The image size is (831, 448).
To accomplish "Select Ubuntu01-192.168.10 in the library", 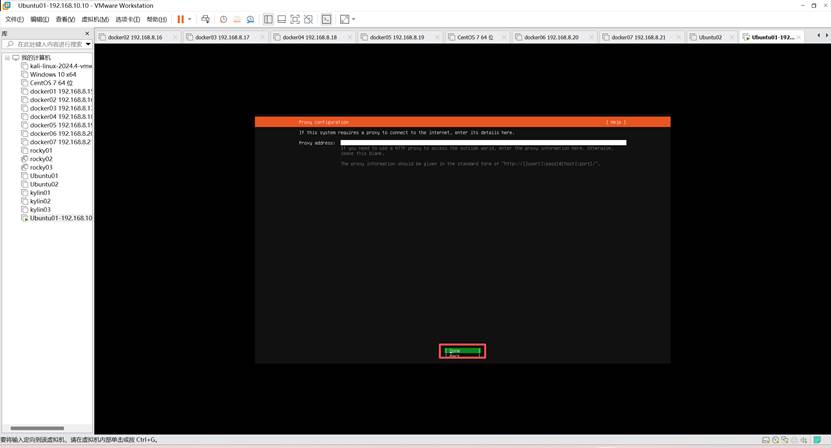I will point(56,218).
